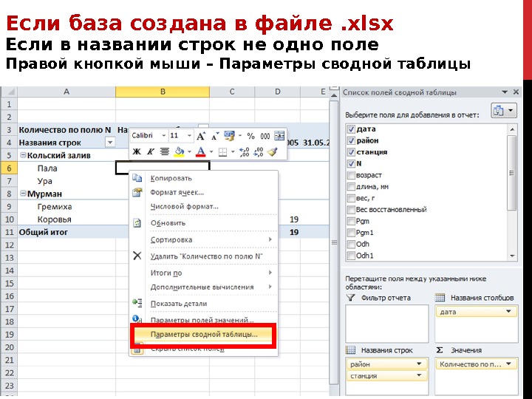Apply red font color (A) button
The height and width of the screenshot is (399, 532).
click(200, 151)
